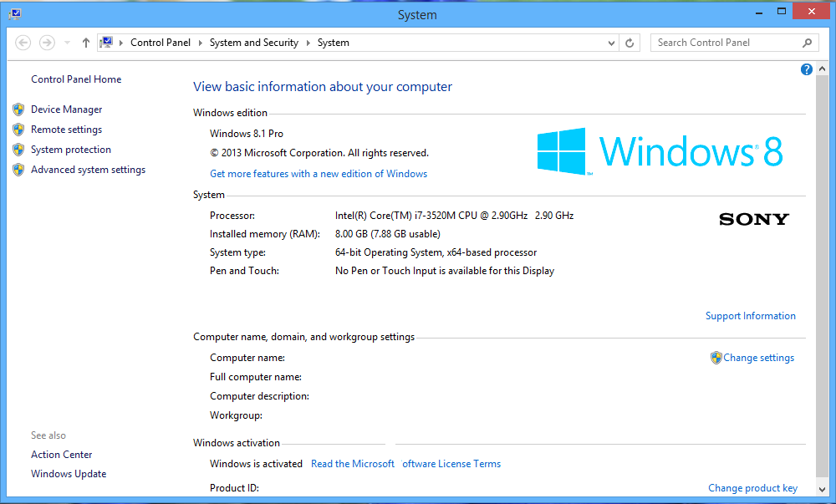Click the shield icon beside Device Manager
836x504 pixels.
(x=18, y=109)
